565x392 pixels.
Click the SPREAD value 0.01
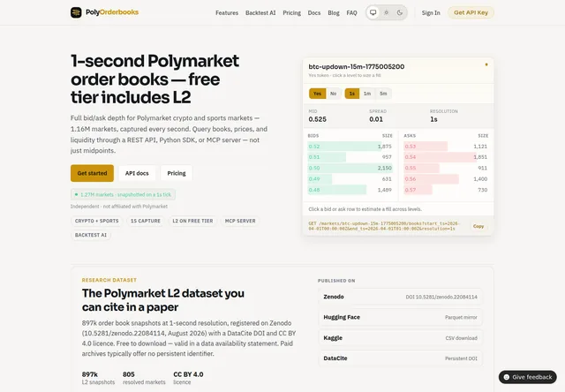point(376,119)
